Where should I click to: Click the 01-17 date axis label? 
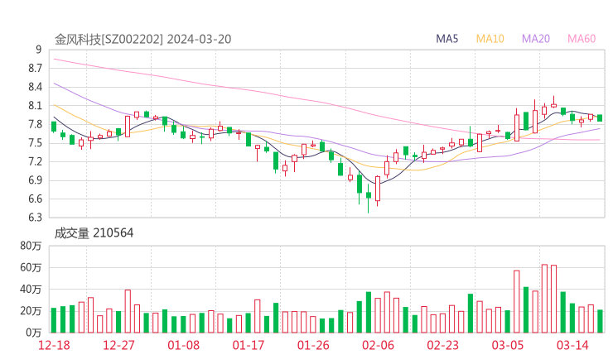pos(249,345)
